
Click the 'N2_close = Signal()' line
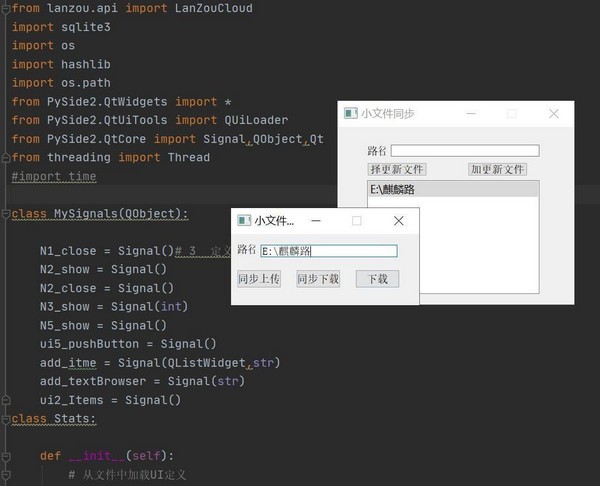tap(107, 288)
